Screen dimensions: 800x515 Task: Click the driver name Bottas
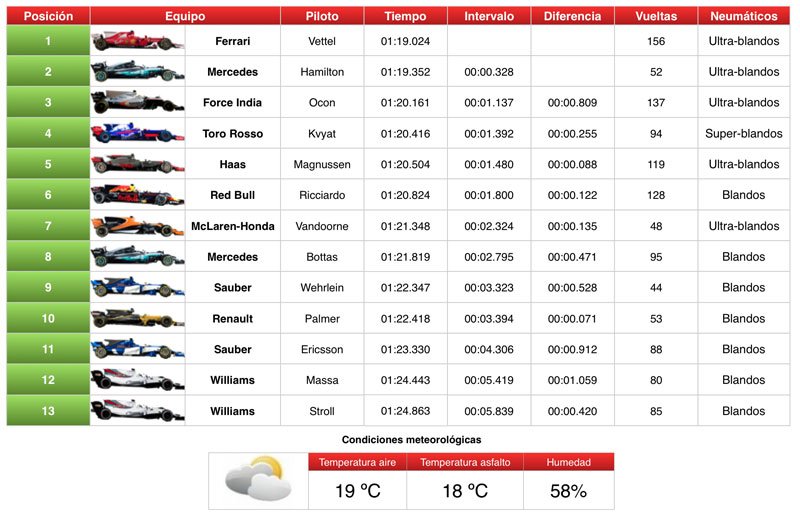[x=322, y=257]
